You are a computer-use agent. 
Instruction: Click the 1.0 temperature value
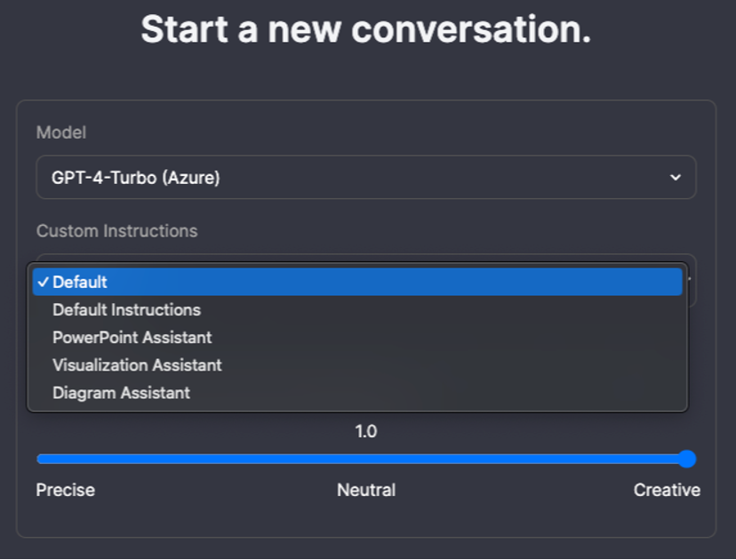366,432
